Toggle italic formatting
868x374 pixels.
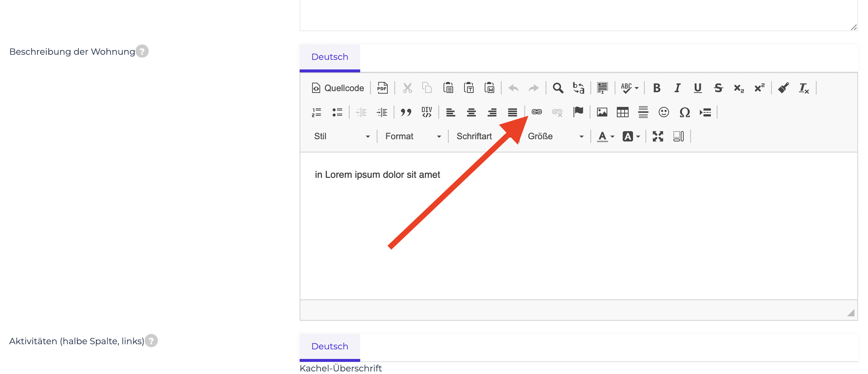[677, 88]
